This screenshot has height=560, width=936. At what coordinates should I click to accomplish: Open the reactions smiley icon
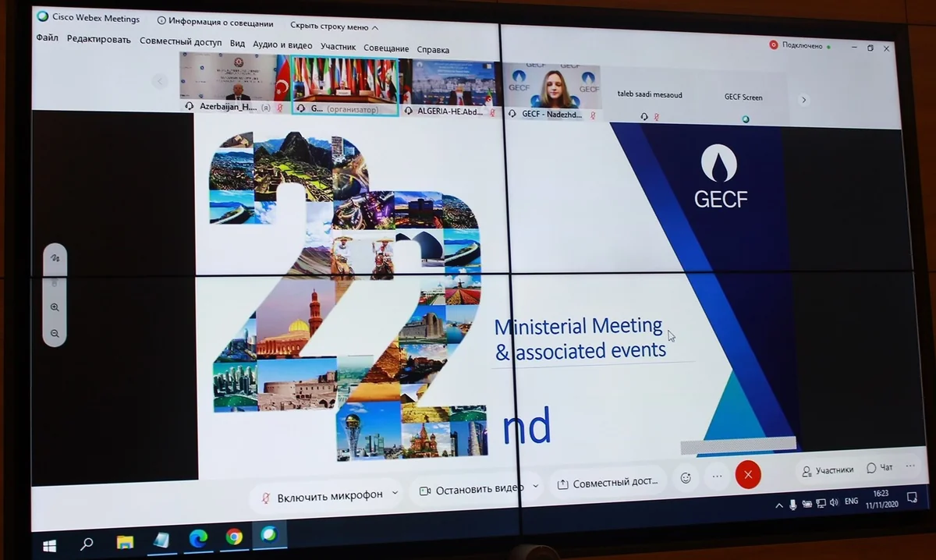pos(686,478)
